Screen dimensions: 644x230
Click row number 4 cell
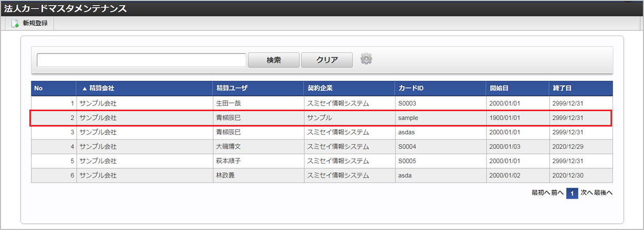(x=54, y=147)
